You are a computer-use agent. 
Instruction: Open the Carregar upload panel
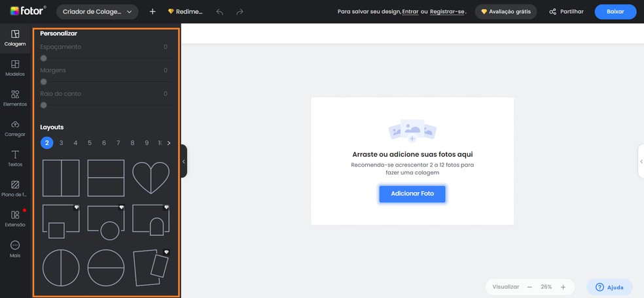[x=15, y=128]
